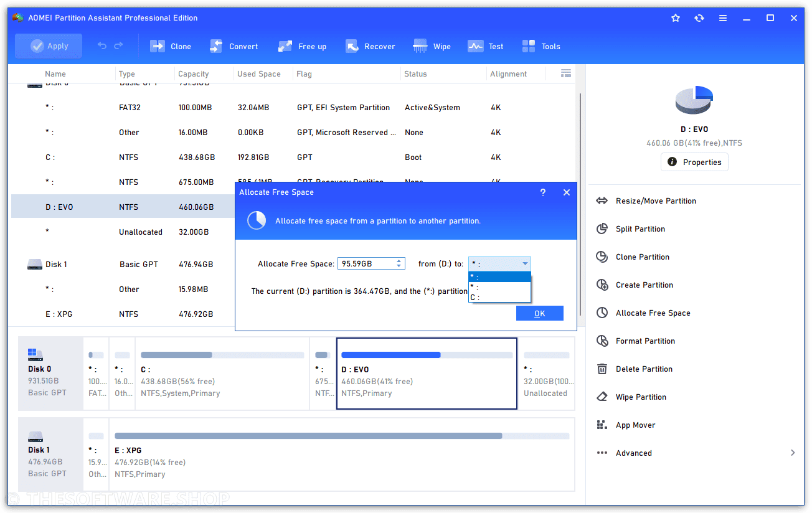The height and width of the screenshot is (513, 812).
Task: Confirm with the OK button
Action: [x=540, y=313]
